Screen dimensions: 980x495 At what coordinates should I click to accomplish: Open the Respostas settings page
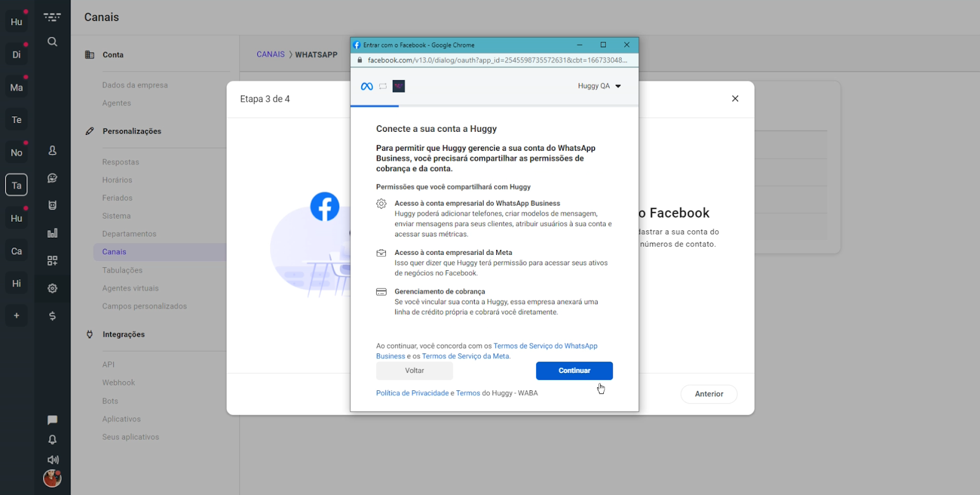pos(121,162)
